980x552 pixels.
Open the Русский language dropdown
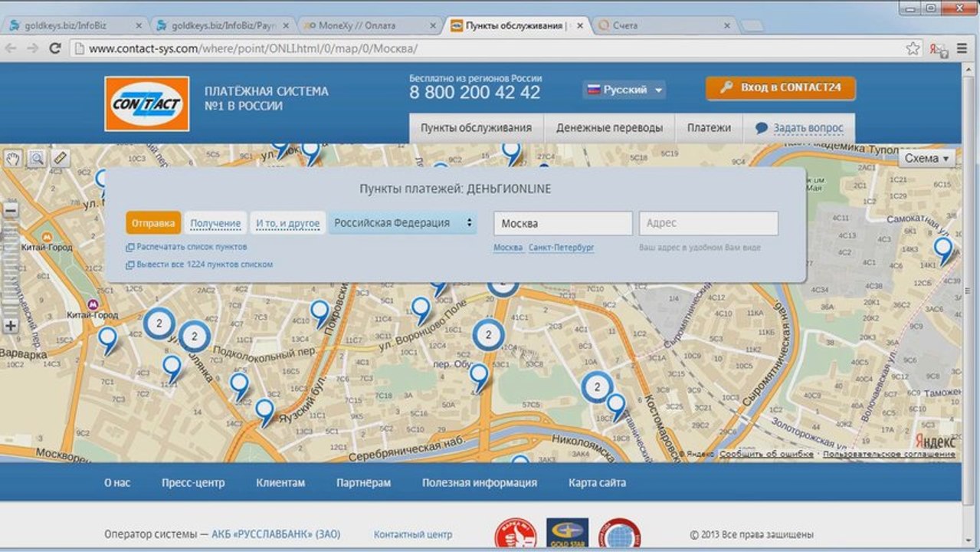(x=624, y=90)
